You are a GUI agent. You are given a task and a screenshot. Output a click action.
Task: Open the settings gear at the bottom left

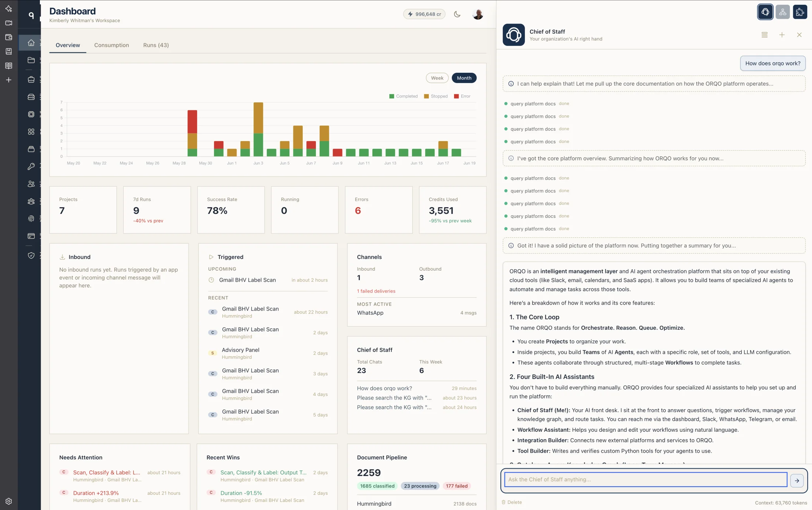click(8, 501)
